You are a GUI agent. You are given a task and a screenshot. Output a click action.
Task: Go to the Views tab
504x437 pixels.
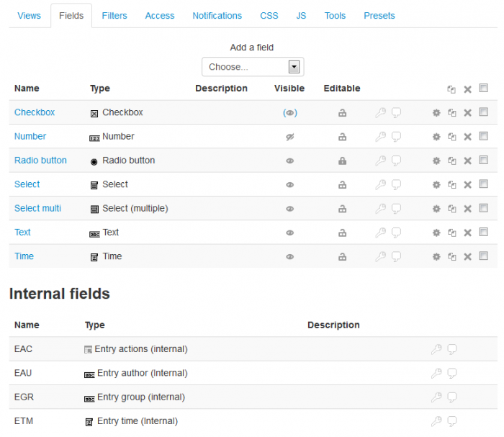29,15
